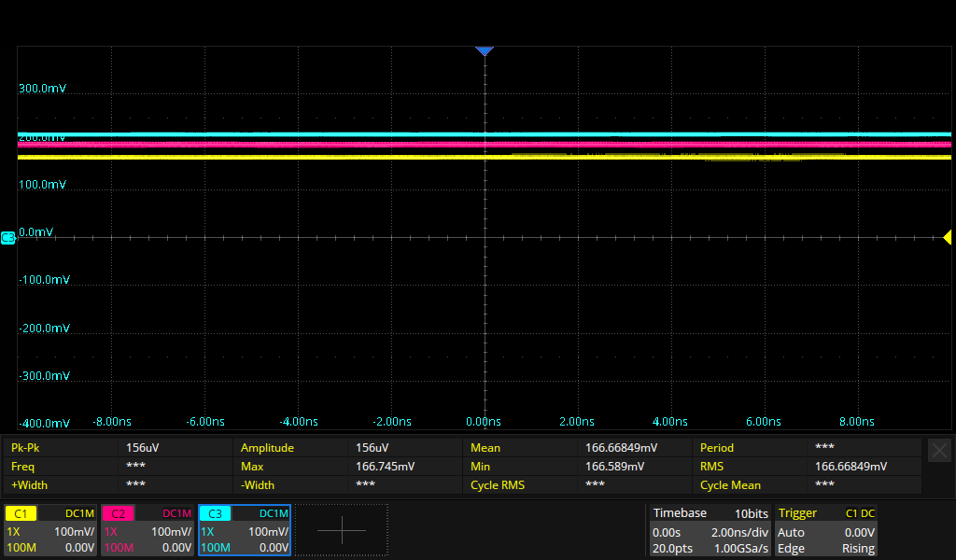The image size is (956, 560).
Task: Click the cyan C3 waveform trace
Action: 280,134
